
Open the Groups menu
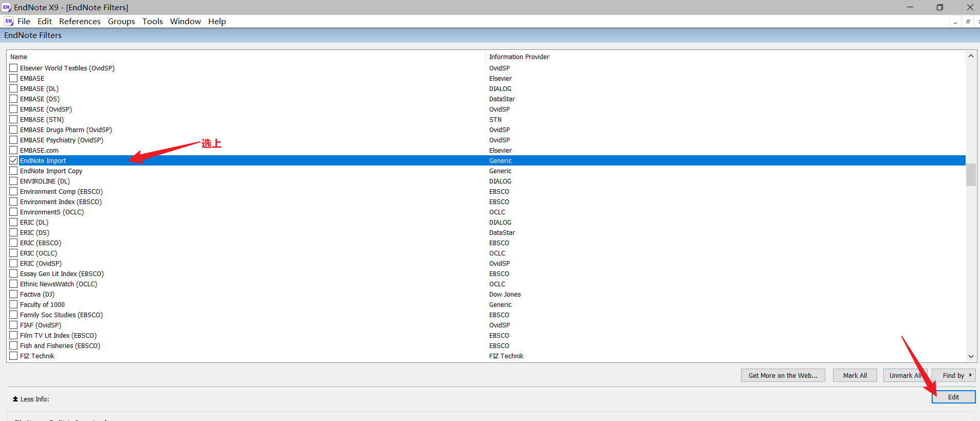[x=121, y=21]
